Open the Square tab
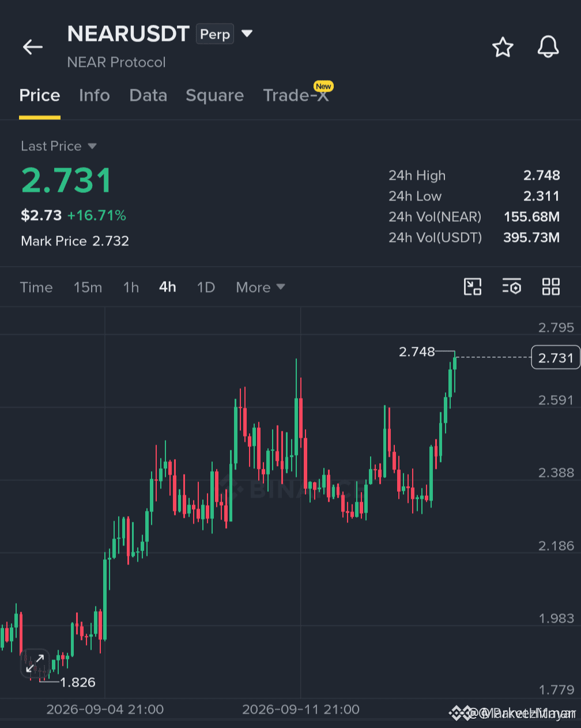581x728 pixels. tap(214, 96)
